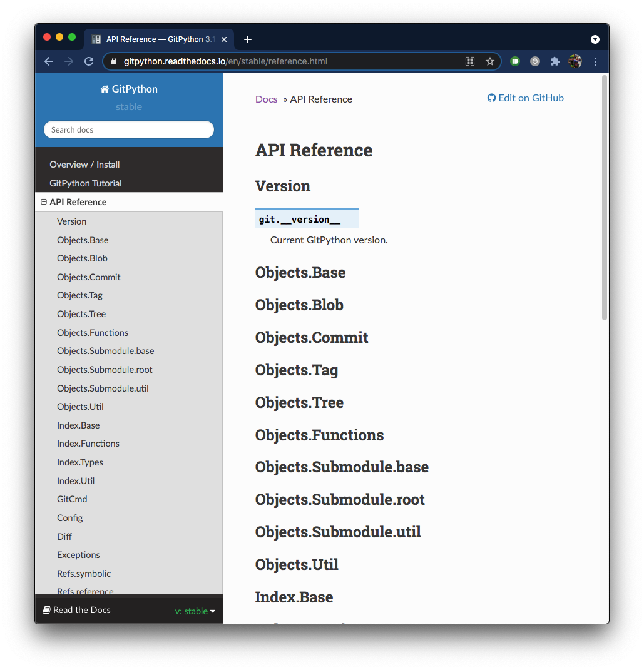Jump to GitCmd in the sidebar
644x670 pixels.
72,499
